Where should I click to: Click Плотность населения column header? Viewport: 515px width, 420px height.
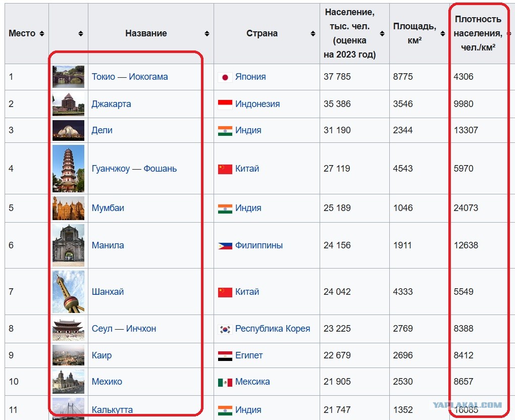click(x=478, y=33)
